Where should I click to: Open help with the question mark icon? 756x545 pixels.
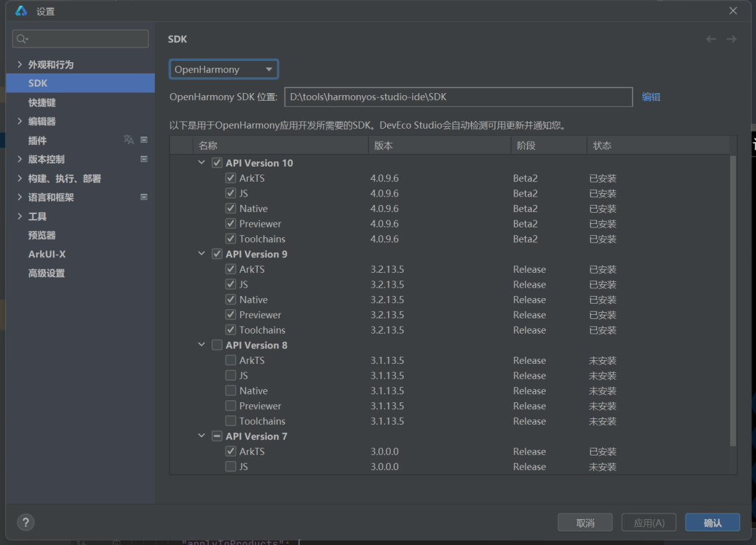tap(26, 523)
